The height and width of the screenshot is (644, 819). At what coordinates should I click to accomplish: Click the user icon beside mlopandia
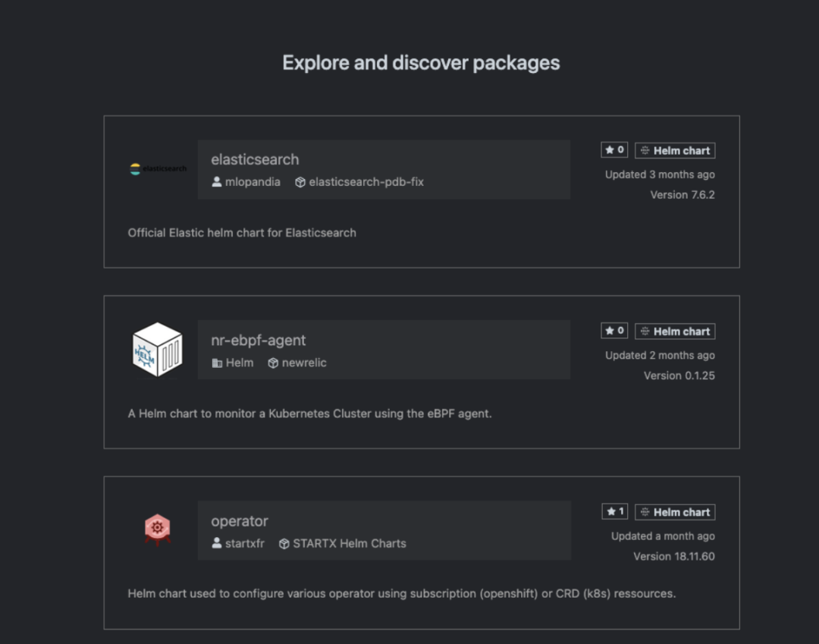point(217,182)
